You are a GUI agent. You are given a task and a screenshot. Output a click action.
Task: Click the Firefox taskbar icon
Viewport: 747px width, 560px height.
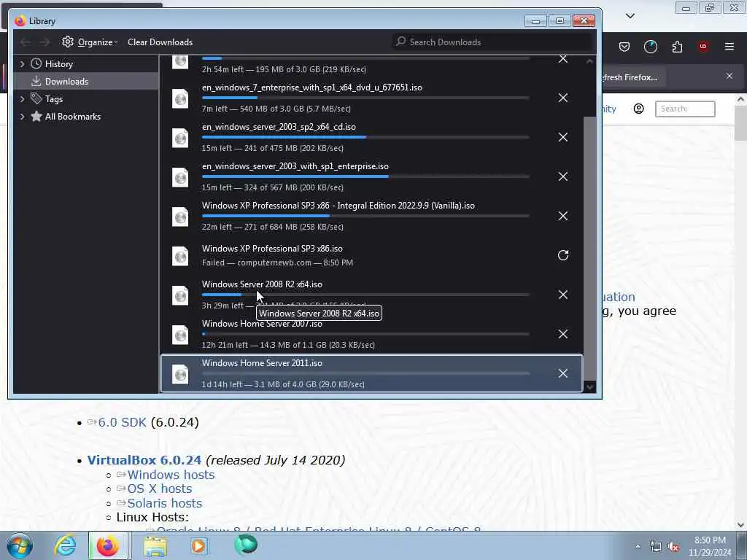click(108, 545)
